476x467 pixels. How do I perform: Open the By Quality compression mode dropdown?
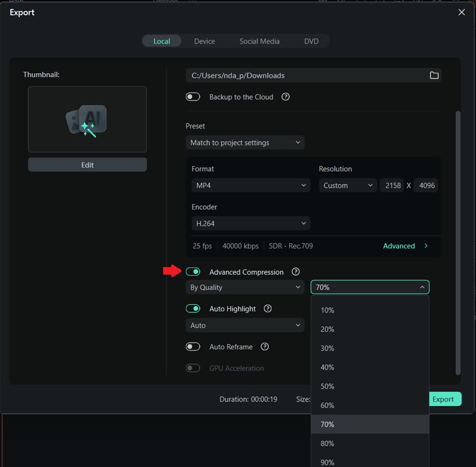coord(245,287)
